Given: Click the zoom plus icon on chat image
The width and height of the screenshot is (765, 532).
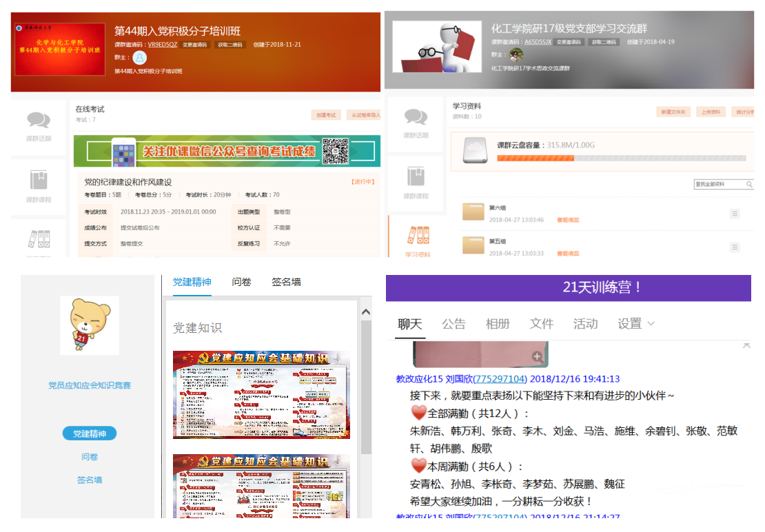Looking at the screenshot, I should coord(537,356).
